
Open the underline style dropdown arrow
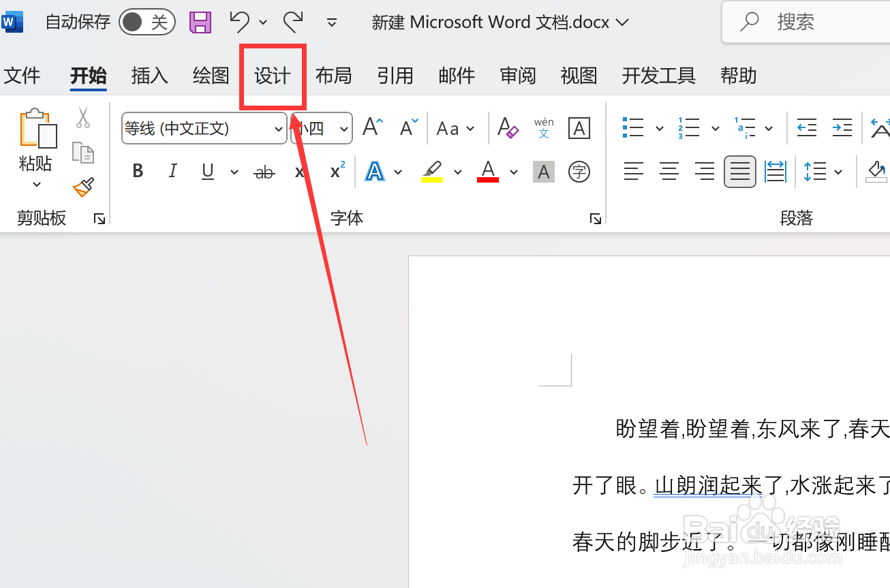click(x=234, y=172)
